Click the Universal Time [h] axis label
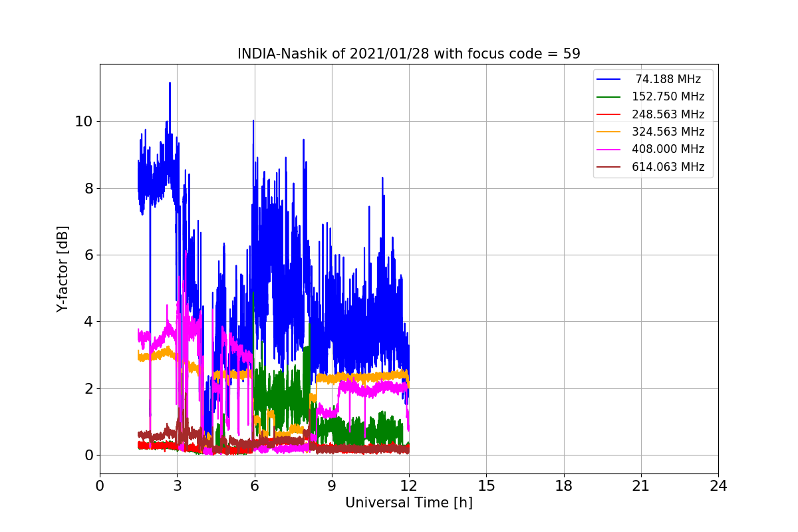The height and width of the screenshot is (532, 798). pyautogui.click(x=409, y=503)
